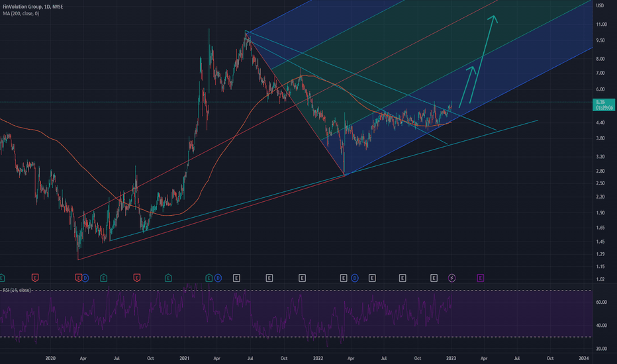Click the 2022 label on the time axis

point(318,359)
